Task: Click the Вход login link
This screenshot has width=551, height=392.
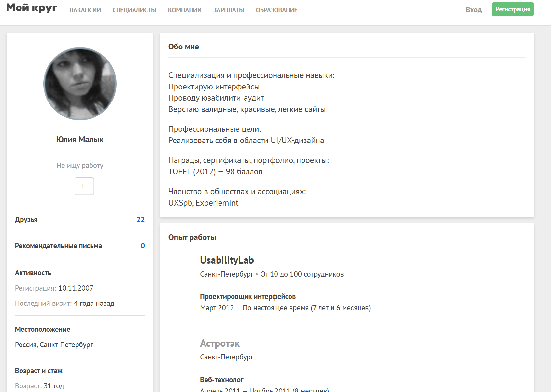Action: click(x=474, y=10)
